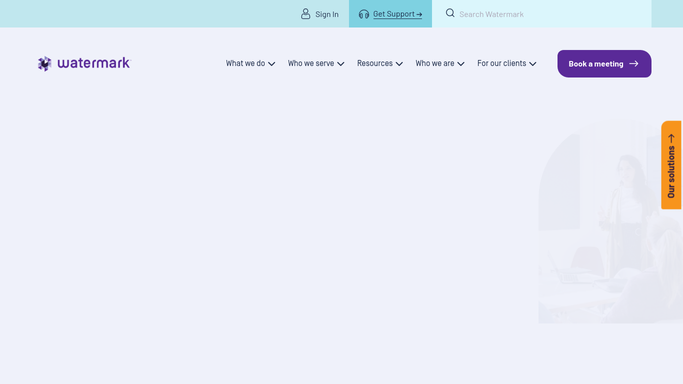This screenshot has width=683, height=384.
Task: Click the arrow after Get Support text
Action: point(419,14)
